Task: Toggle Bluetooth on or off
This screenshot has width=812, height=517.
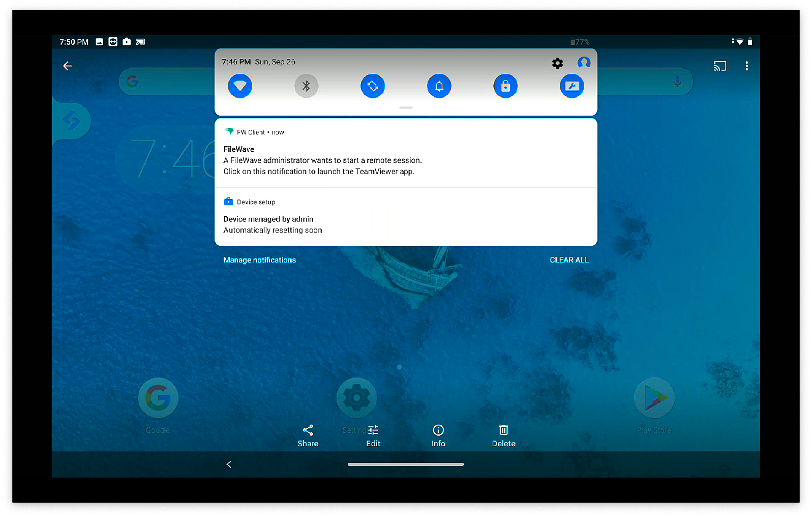Action: pyautogui.click(x=306, y=86)
